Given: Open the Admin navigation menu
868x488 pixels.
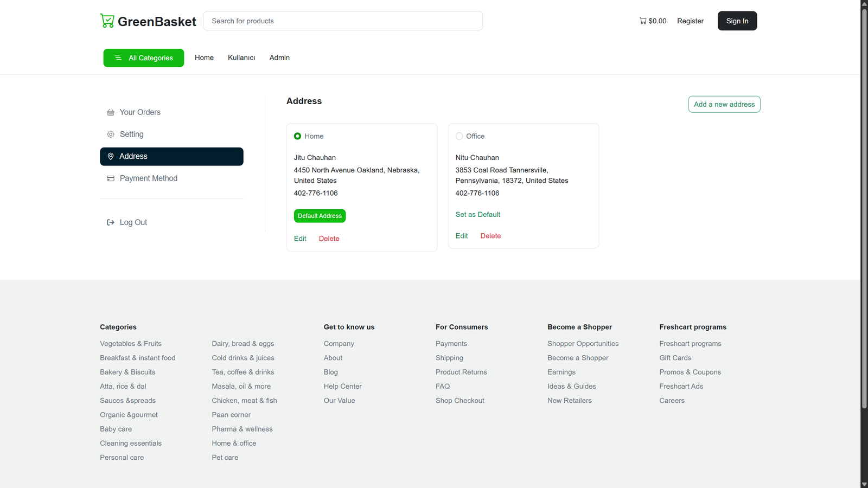Looking at the screenshot, I should pyautogui.click(x=279, y=57).
